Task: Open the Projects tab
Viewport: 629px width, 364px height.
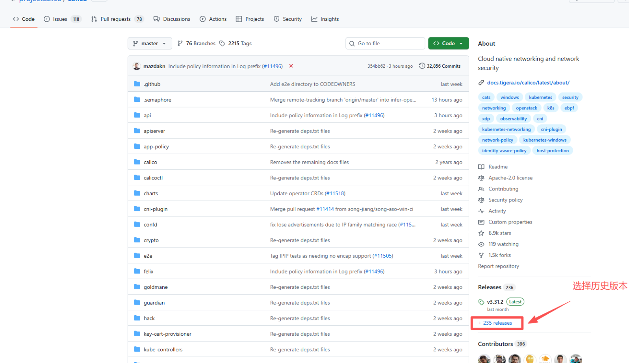Action: (x=250, y=19)
